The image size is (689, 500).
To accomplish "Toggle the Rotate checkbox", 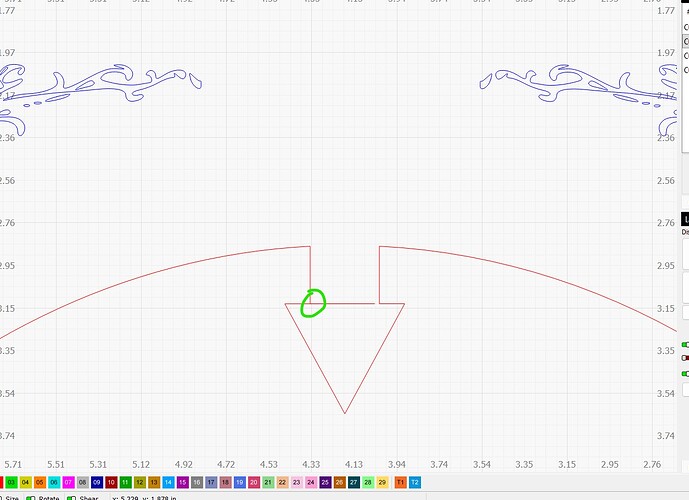I will click(x=31, y=497).
